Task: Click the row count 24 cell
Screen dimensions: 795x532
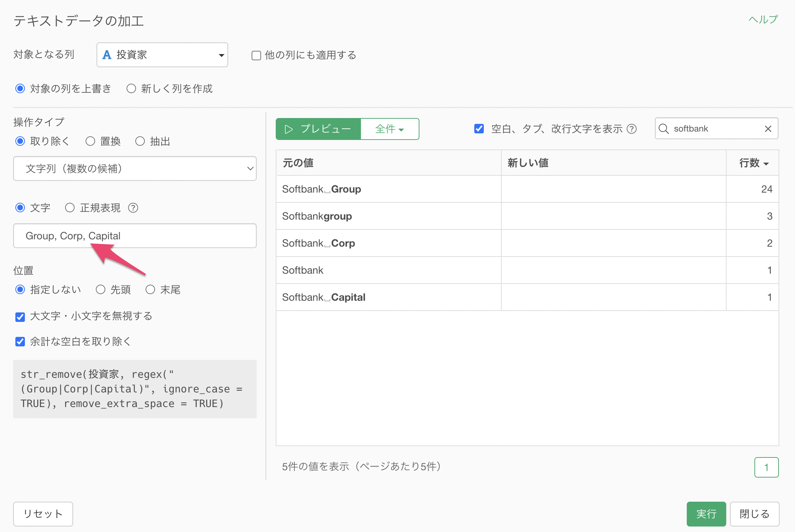Action: click(x=753, y=189)
